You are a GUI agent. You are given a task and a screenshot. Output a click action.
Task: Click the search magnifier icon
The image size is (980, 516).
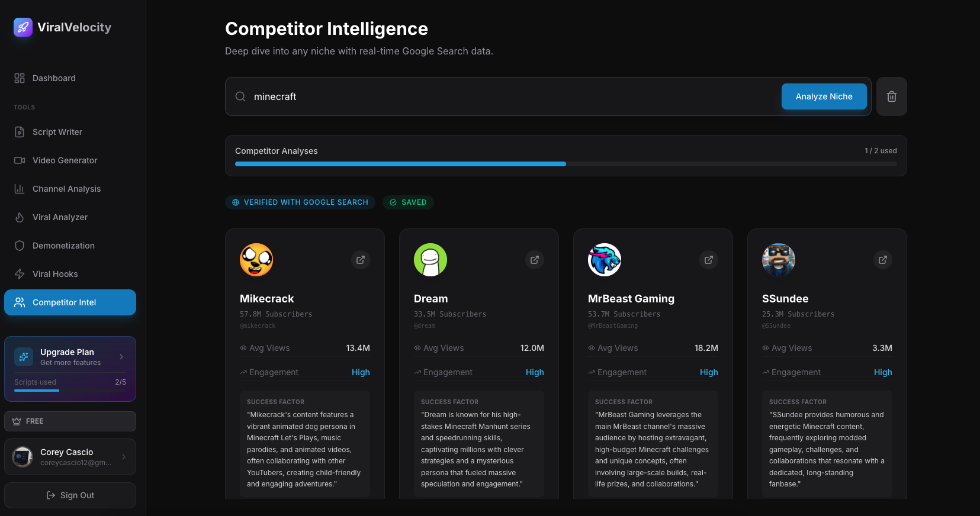click(240, 96)
